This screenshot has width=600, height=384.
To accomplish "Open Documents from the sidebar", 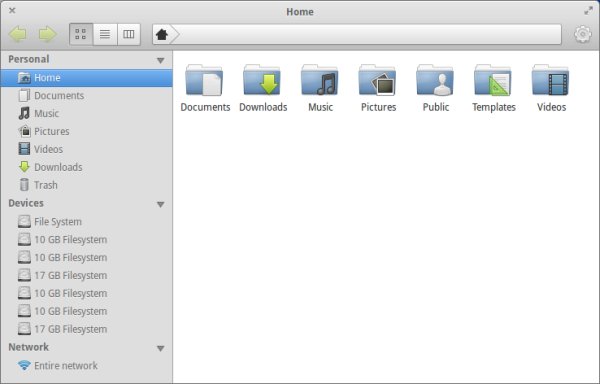I will (86, 96).
